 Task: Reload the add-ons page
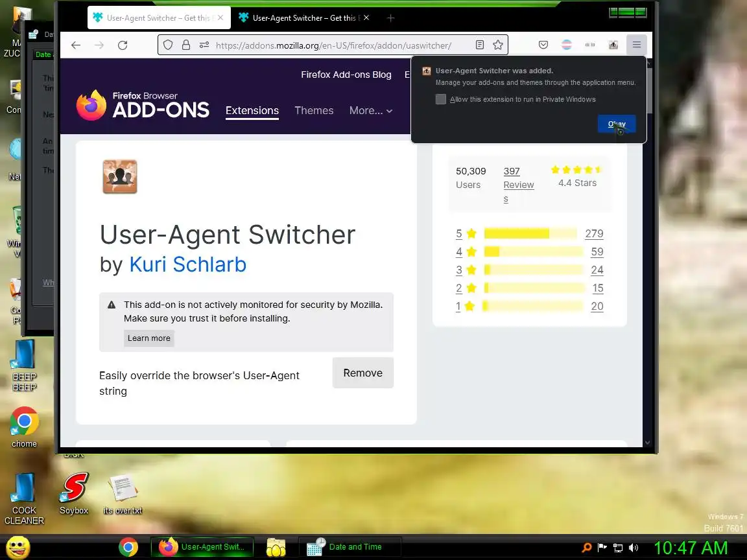(123, 45)
